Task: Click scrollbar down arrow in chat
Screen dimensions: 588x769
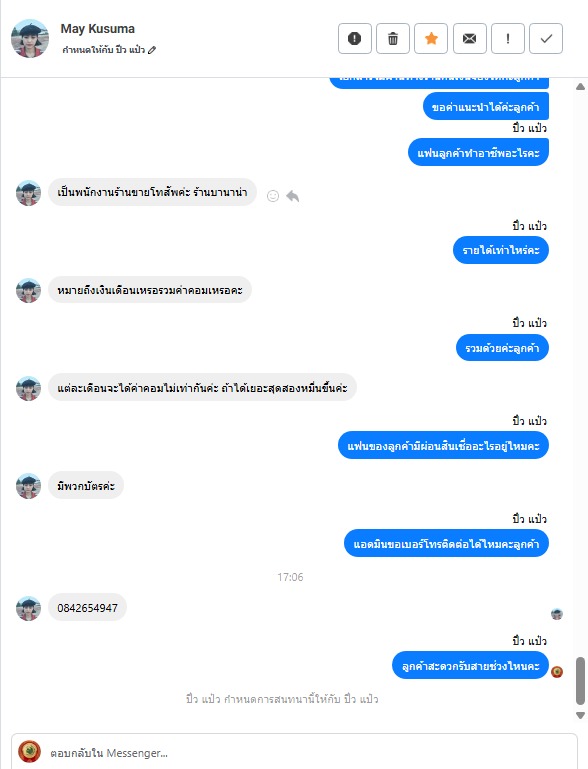Action: click(x=581, y=715)
